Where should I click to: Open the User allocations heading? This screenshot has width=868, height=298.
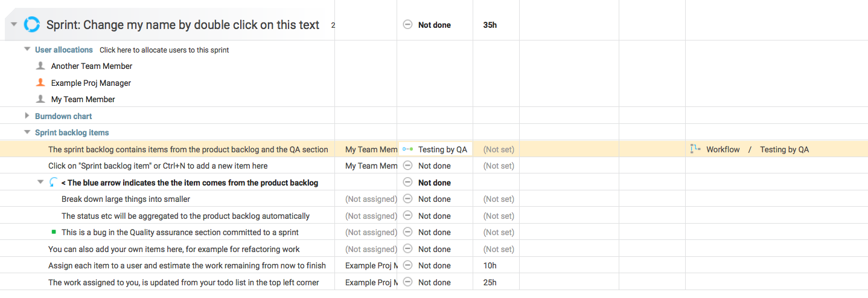64,50
